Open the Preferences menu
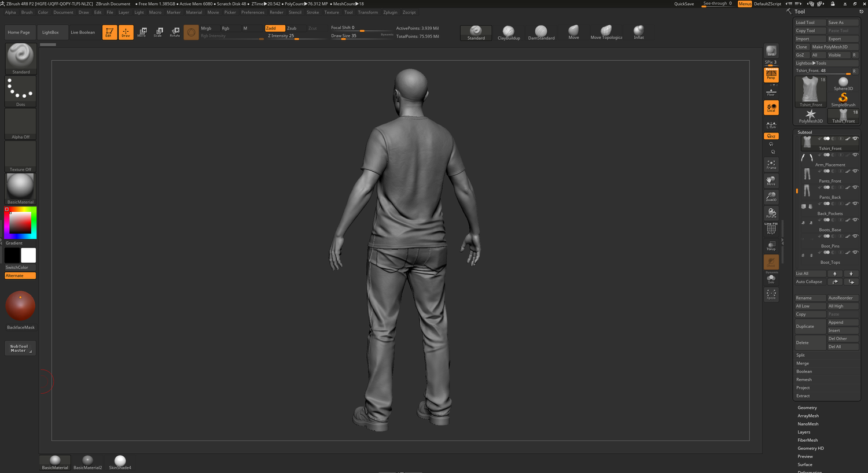 (252, 12)
